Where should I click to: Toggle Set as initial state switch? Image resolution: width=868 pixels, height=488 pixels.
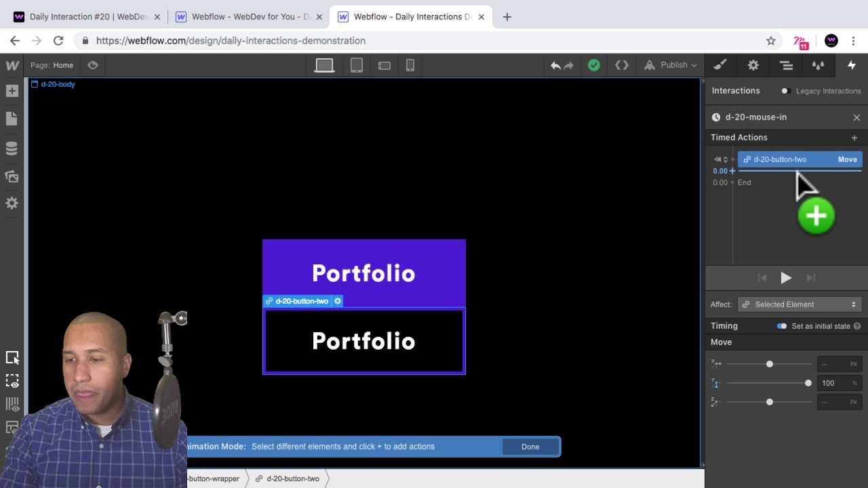pos(782,326)
